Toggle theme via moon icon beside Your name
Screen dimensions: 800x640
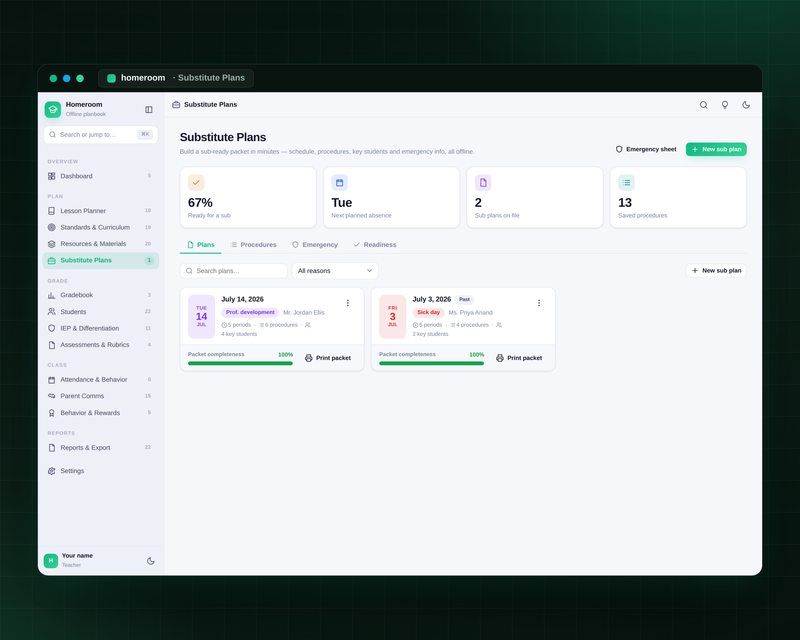(151, 560)
